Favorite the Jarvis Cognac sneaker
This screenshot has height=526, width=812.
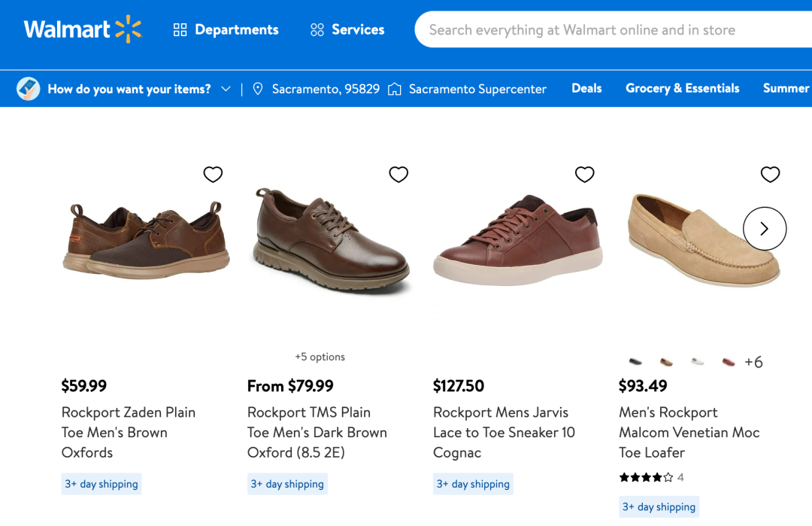tap(585, 174)
